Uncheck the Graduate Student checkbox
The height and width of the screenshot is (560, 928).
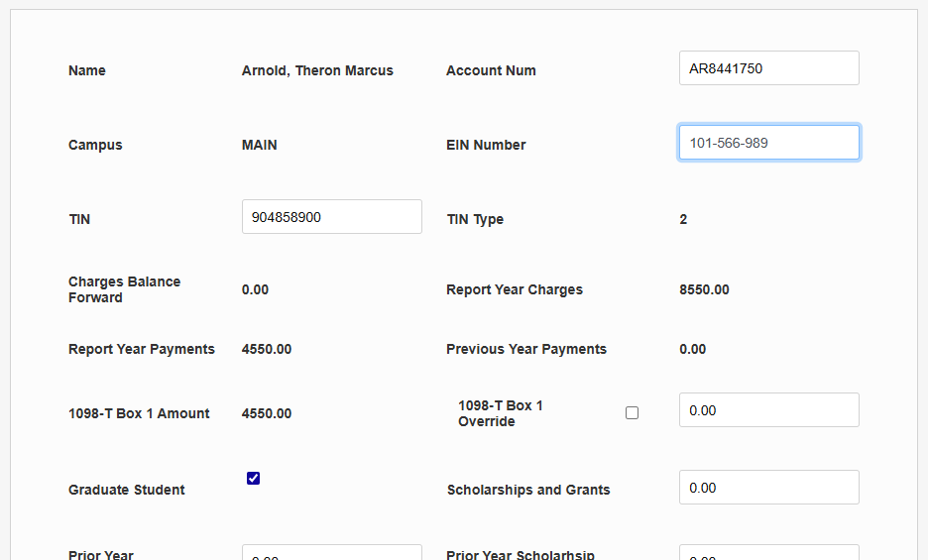(x=253, y=479)
